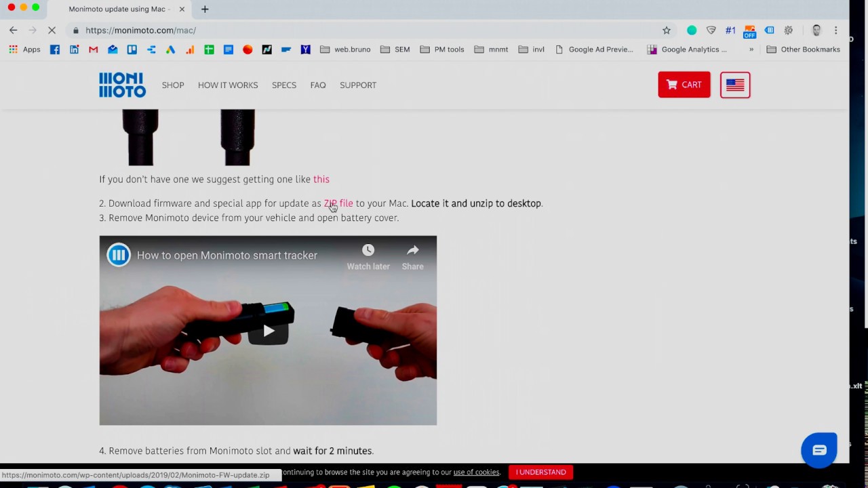This screenshot has width=868, height=488.
Task: Accept cookies with I UNDERSTAND
Action: 540,472
